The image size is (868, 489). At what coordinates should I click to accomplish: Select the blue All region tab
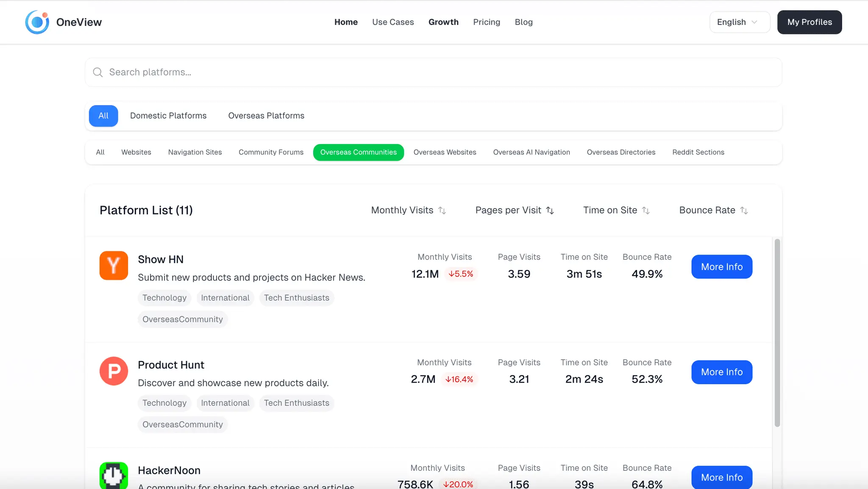(x=103, y=116)
